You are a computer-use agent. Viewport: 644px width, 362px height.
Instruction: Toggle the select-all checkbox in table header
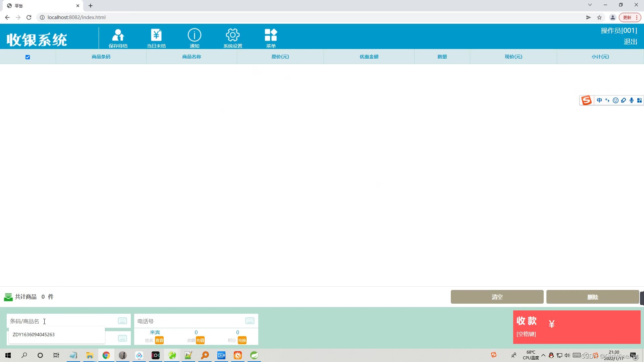[x=28, y=57]
